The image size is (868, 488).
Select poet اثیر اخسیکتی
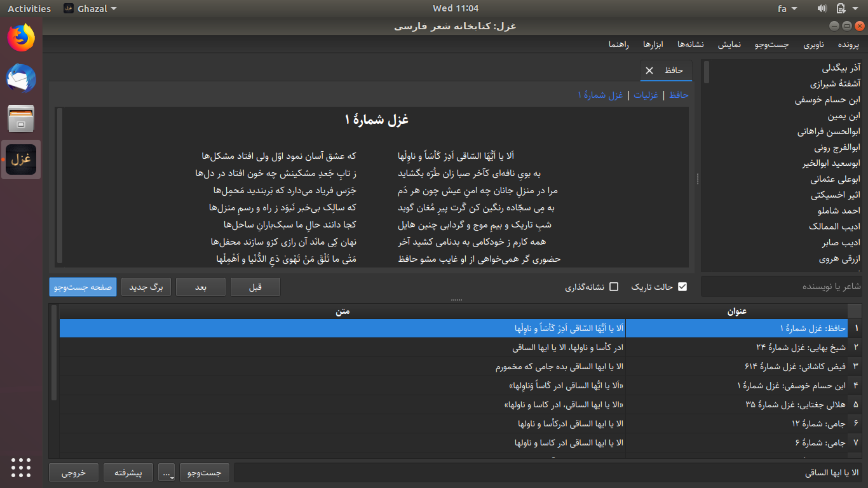click(x=835, y=195)
